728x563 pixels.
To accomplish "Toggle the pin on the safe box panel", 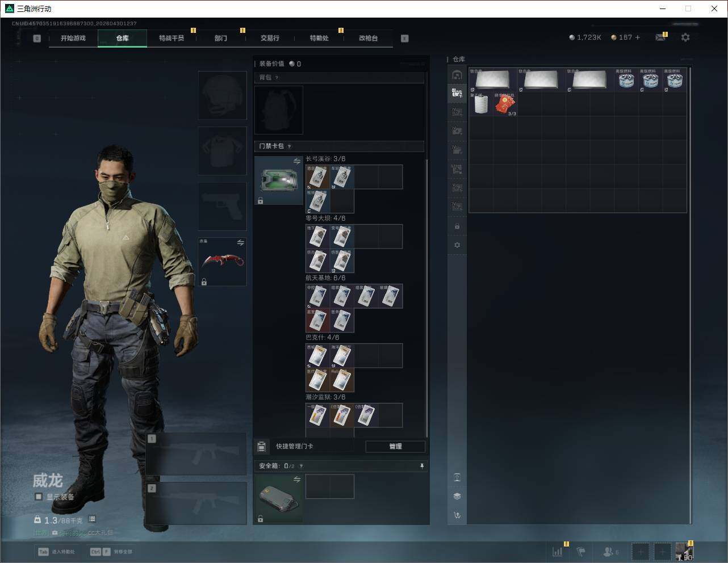I will tap(422, 466).
